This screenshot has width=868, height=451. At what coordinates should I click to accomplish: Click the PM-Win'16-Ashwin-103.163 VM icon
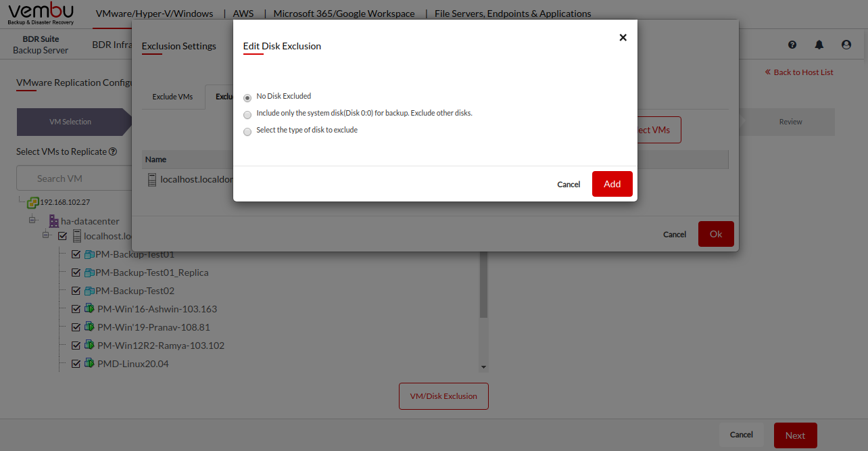pos(89,309)
